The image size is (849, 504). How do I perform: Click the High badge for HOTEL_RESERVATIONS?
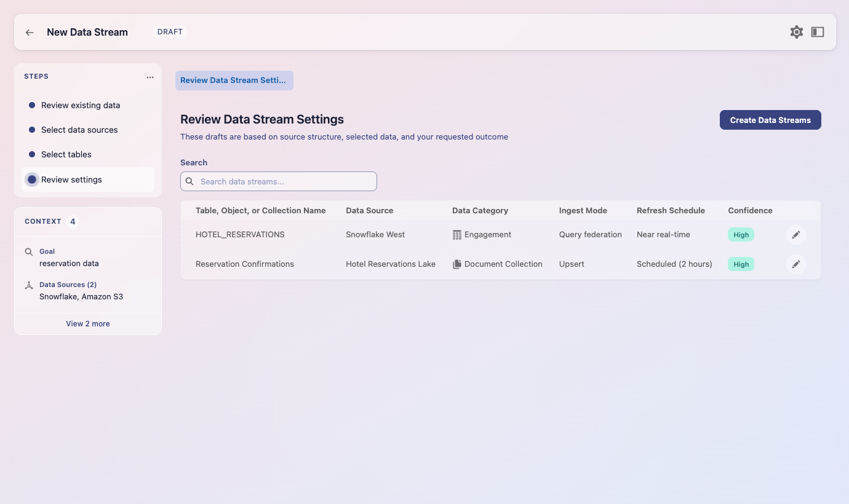click(x=741, y=235)
